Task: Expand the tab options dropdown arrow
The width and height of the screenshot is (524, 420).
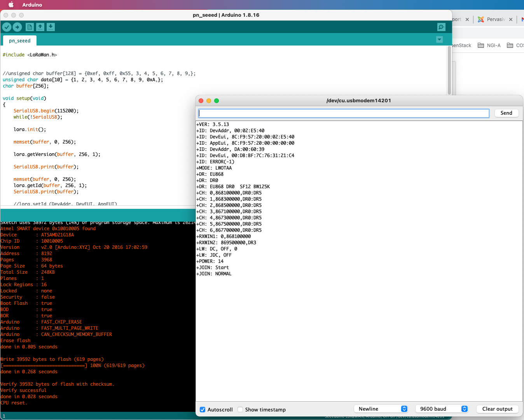Action: click(439, 40)
